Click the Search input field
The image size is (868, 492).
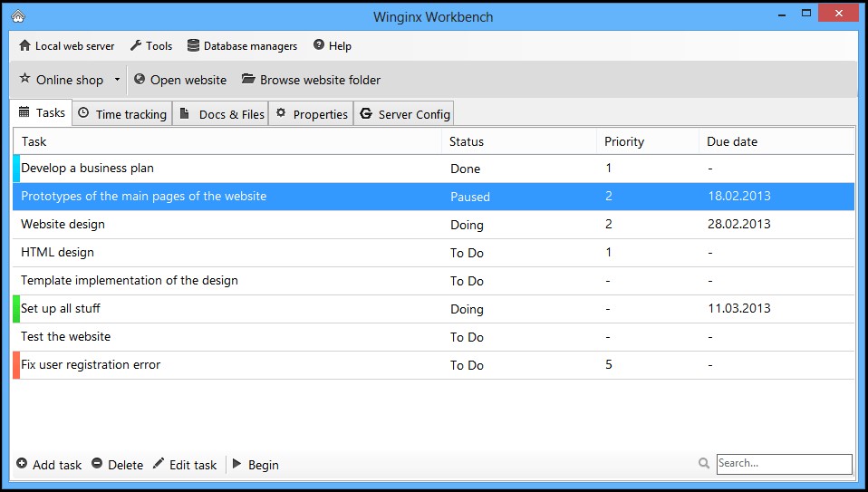784,464
